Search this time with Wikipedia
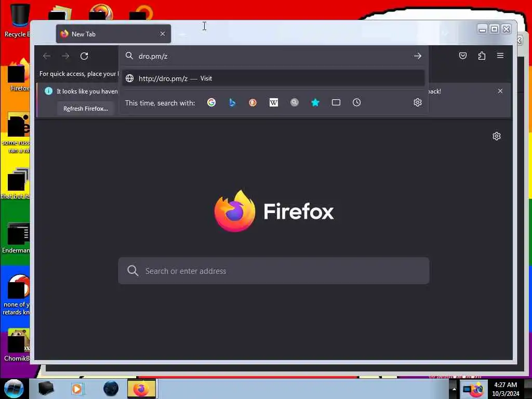Image resolution: width=532 pixels, height=399 pixels. (273, 102)
